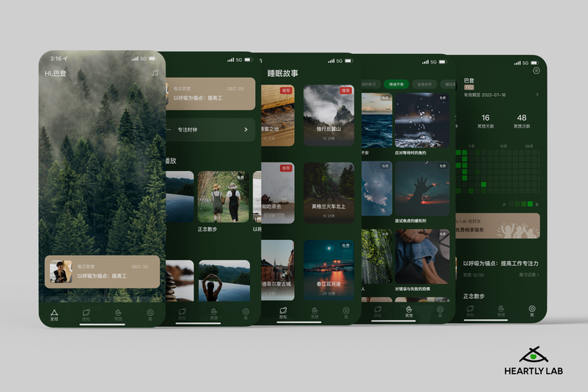588x392 pixels.
Task: Expand the 专注时钟 row chevron
Action: tap(245, 129)
